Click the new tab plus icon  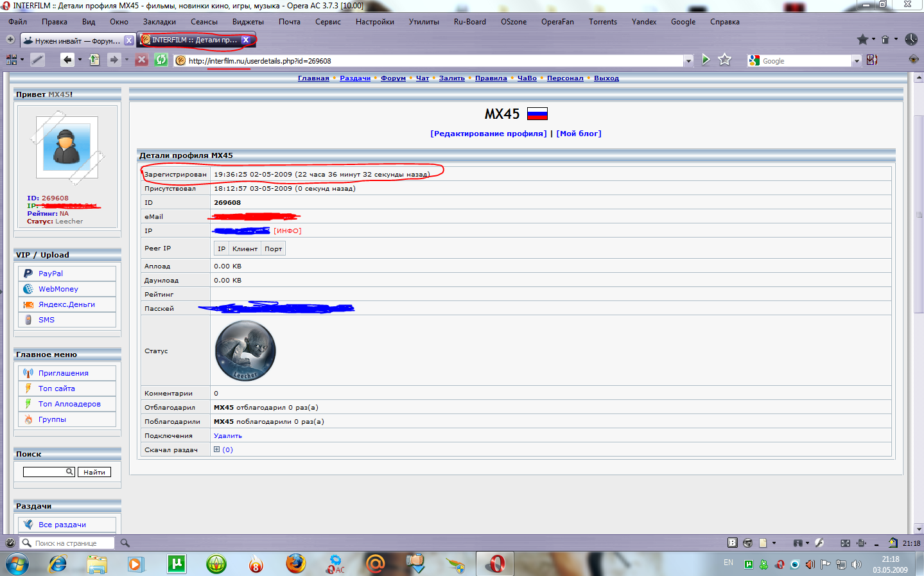pyautogui.click(x=10, y=40)
